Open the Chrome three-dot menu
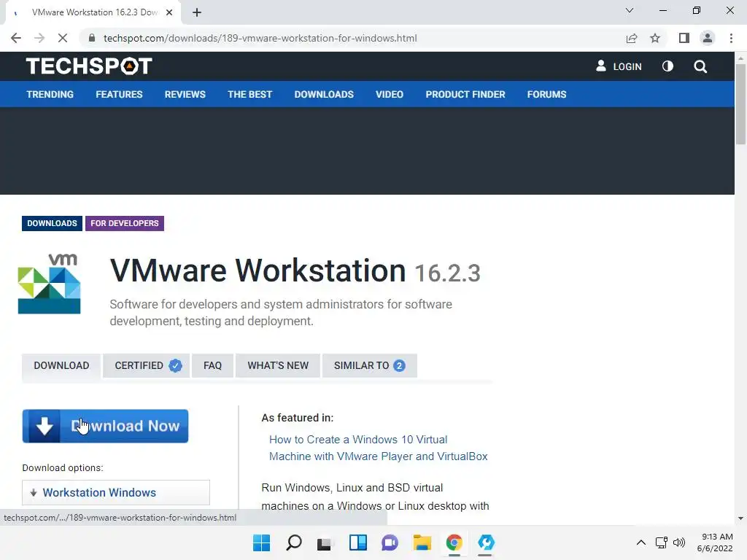The width and height of the screenshot is (747, 560). [731, 38]
